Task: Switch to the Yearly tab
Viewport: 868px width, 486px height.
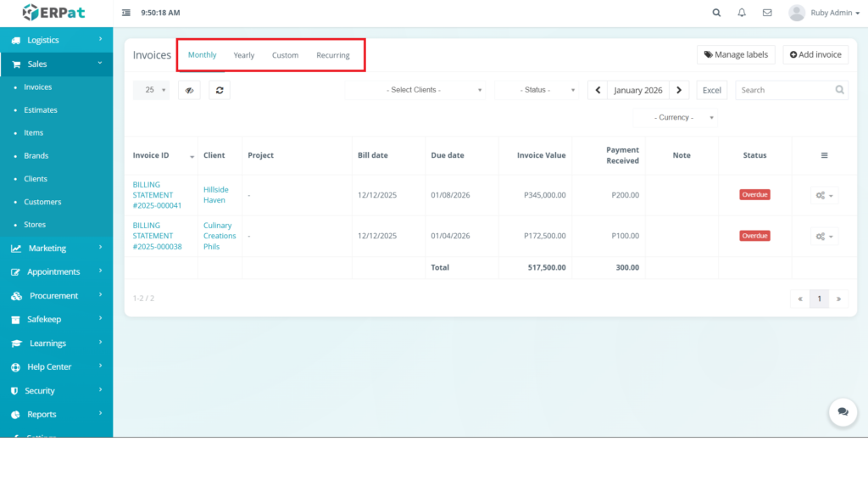Action: pos(244,55)
